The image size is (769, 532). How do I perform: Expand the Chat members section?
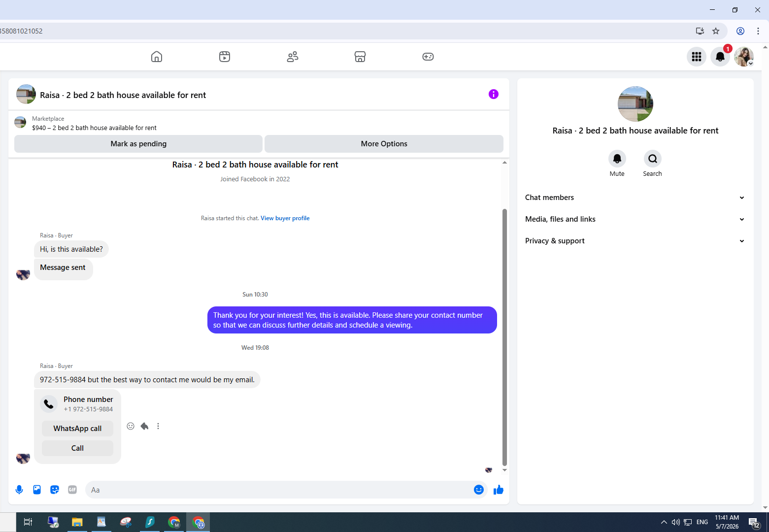(x=635, y=198)
